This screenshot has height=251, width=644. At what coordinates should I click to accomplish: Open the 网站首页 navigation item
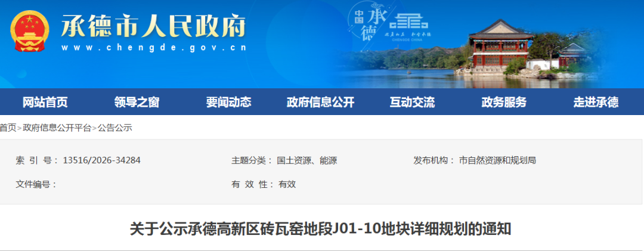pos(45,103)
